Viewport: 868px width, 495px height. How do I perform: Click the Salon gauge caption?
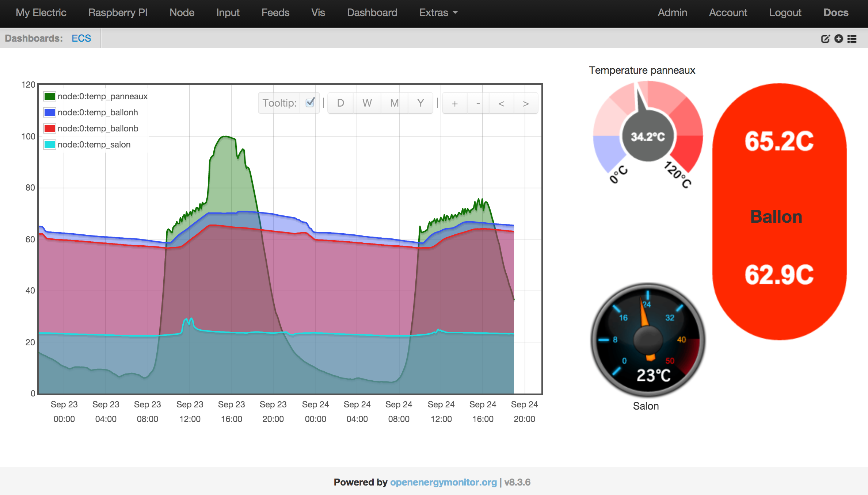(x=646, y=406)
